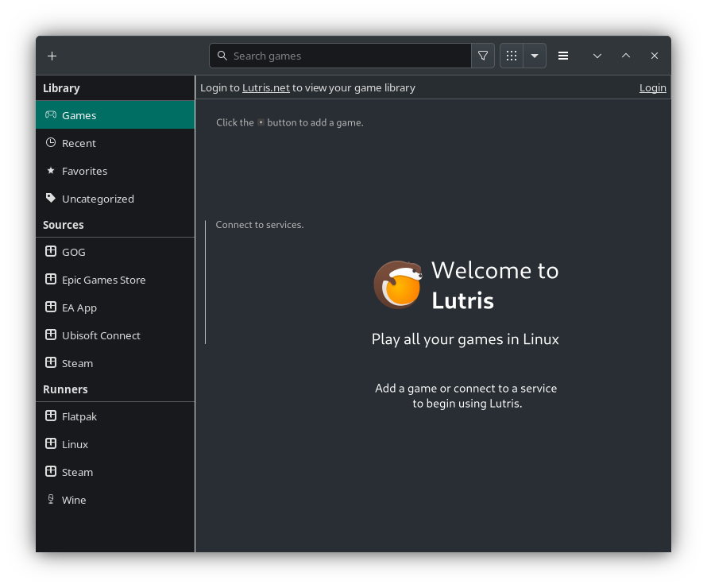
Task: Click the Games library entry
Action: (x=79, y=115)
